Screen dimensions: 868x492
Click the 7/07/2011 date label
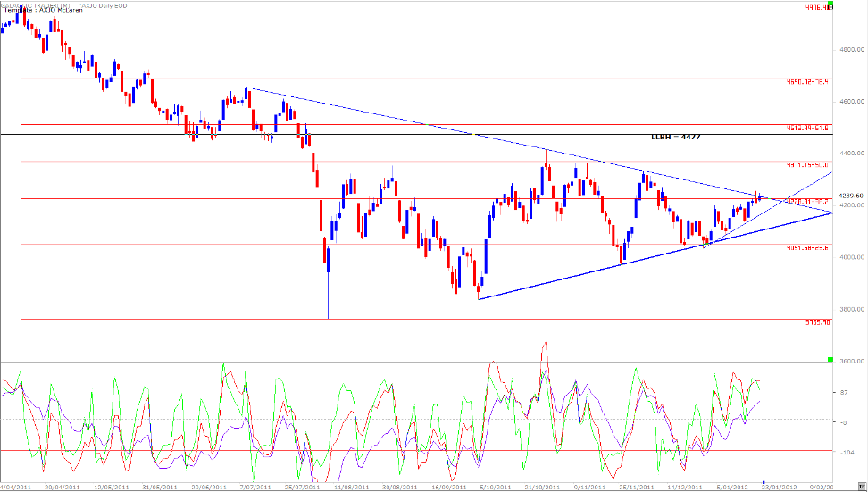(255, 488)
